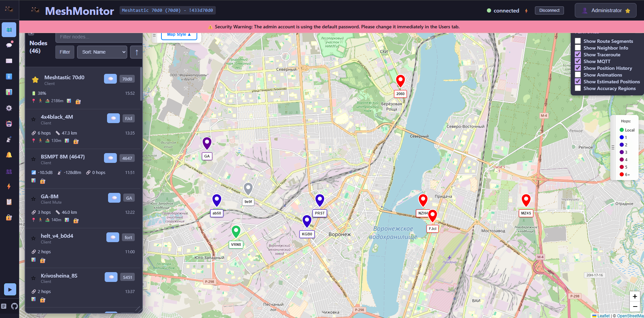Open the robot automation icon in sidebar

[x=9, y=124]
